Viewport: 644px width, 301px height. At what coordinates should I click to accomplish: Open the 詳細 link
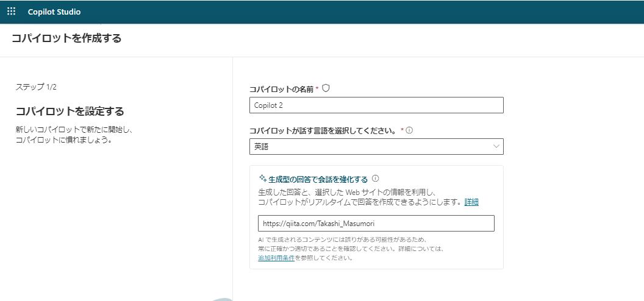pyautogui.click(x=471, y=202)
